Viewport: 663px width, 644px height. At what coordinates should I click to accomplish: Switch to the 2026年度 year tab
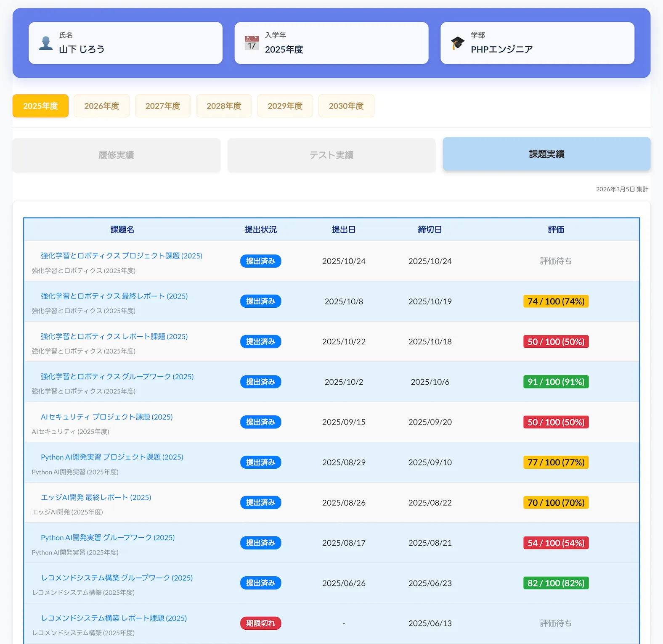101,106
